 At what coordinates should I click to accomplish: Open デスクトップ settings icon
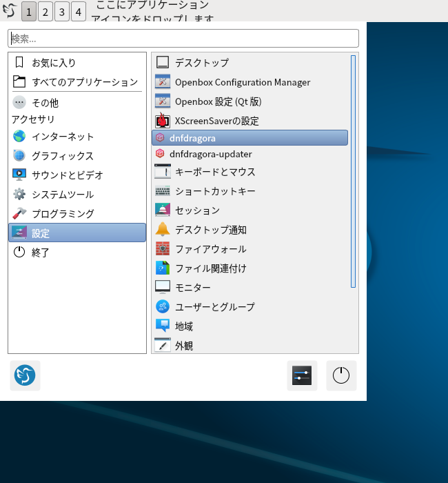[x=163, y=63]
